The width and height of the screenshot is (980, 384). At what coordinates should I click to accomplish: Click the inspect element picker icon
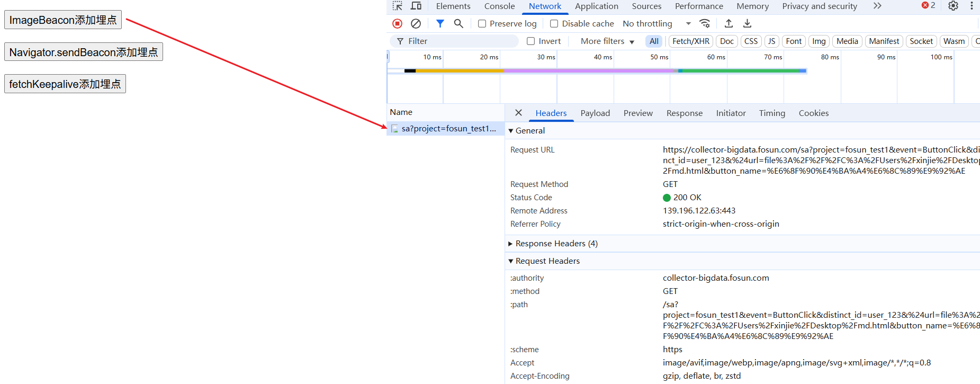tap(397, 6)
